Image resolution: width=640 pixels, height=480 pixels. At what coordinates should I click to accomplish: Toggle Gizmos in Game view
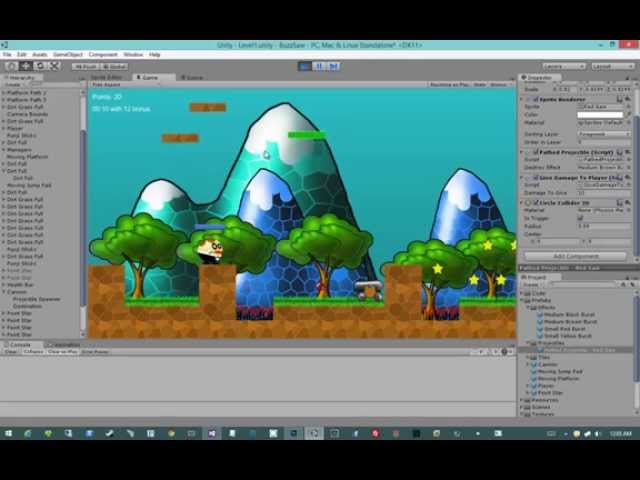coord(500,84)
